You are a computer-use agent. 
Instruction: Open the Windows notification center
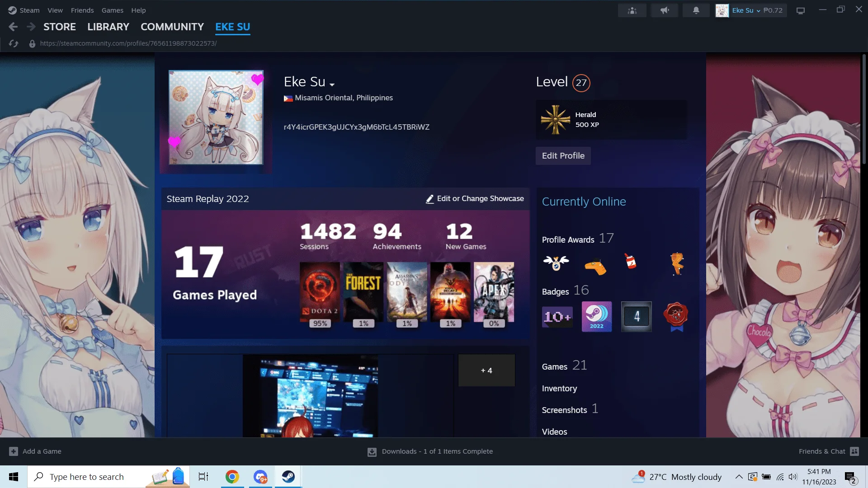(850, 477)
